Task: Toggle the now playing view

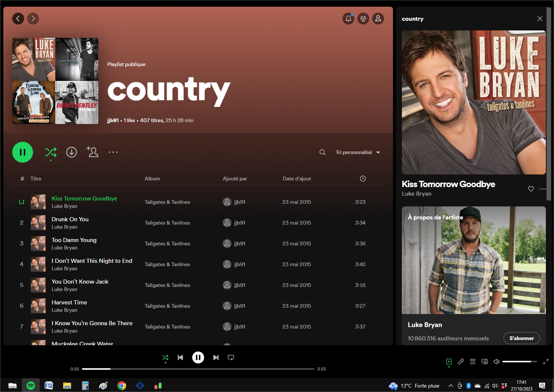Action: click(x=449, y=362)
